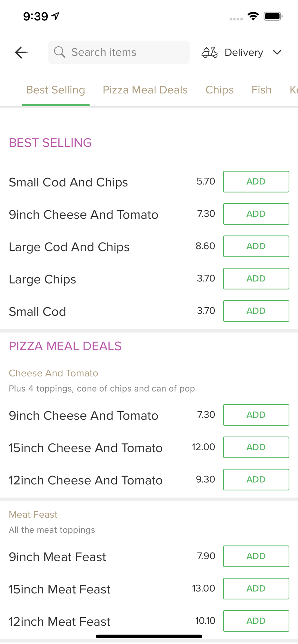
Task: Add Large Chips to the basket
Action: tap(256, 279)
